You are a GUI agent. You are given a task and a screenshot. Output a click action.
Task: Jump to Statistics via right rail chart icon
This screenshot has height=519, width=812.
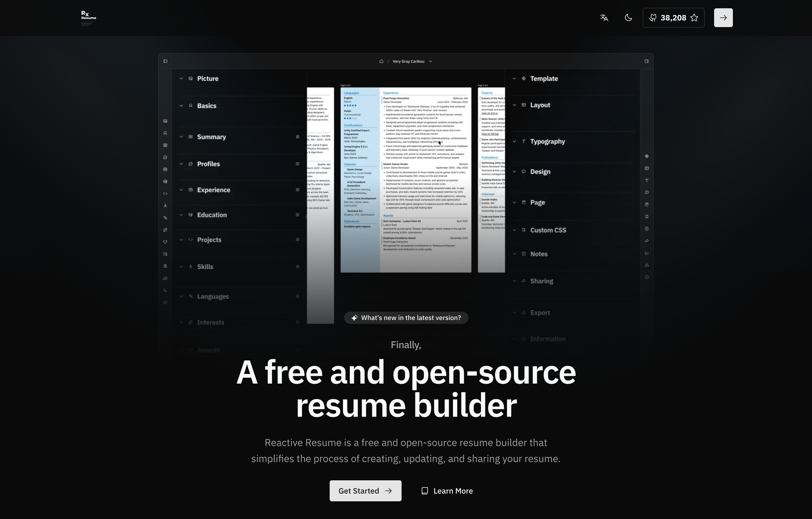[x=647, y=253]
